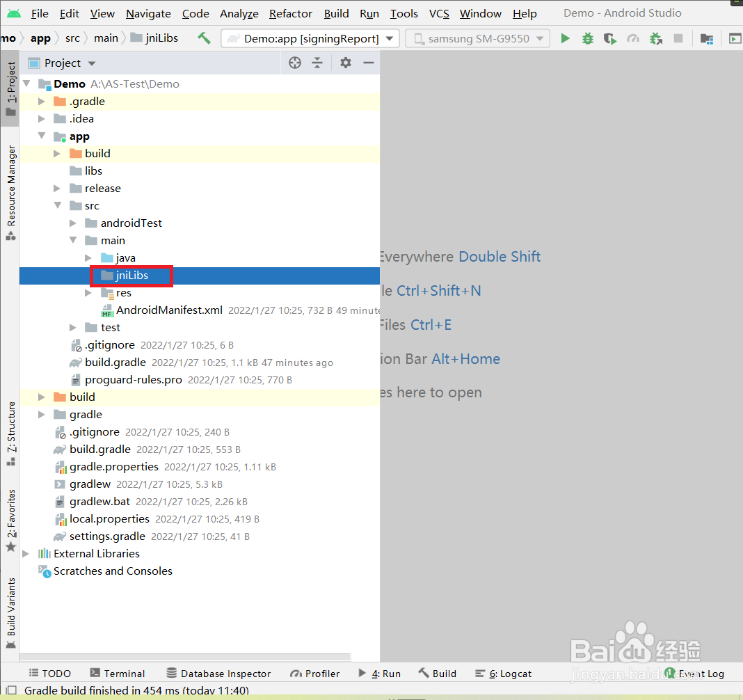Click the Profile app gauge icon
Viewport: 743px width, 700px height.
click(633, 38)
